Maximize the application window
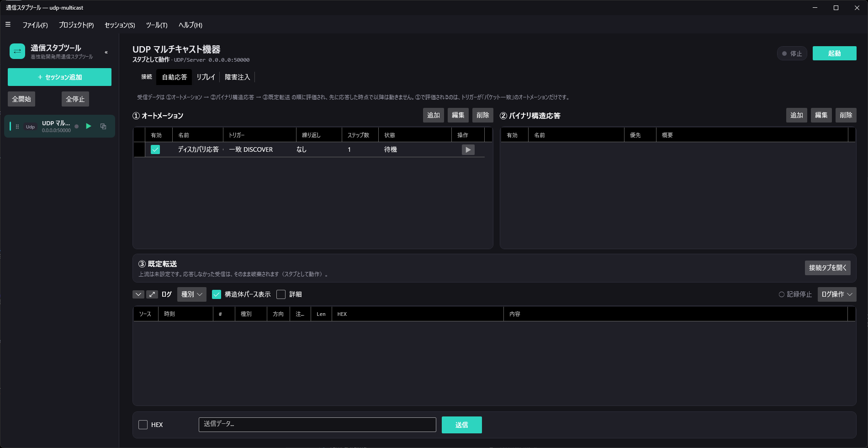Image resolution: width=868 pixels, height=448 pixels. pyautogui.click(x=836, y=8)
